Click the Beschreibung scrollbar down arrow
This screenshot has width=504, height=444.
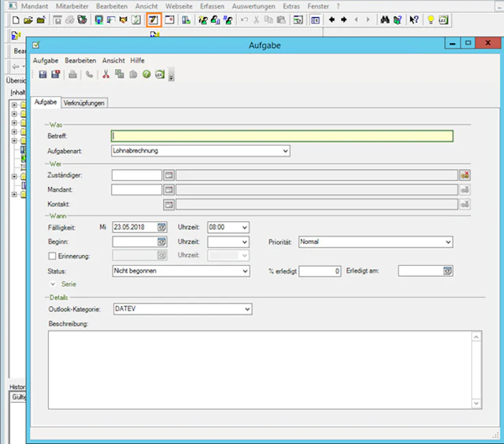477,403
